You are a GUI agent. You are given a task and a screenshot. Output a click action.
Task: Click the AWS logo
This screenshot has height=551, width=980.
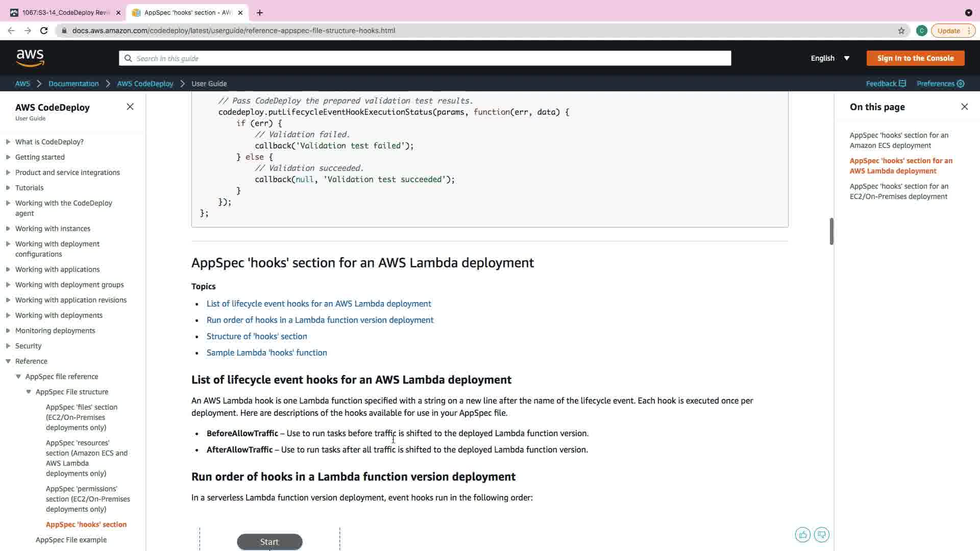click(x=30, y=58)
